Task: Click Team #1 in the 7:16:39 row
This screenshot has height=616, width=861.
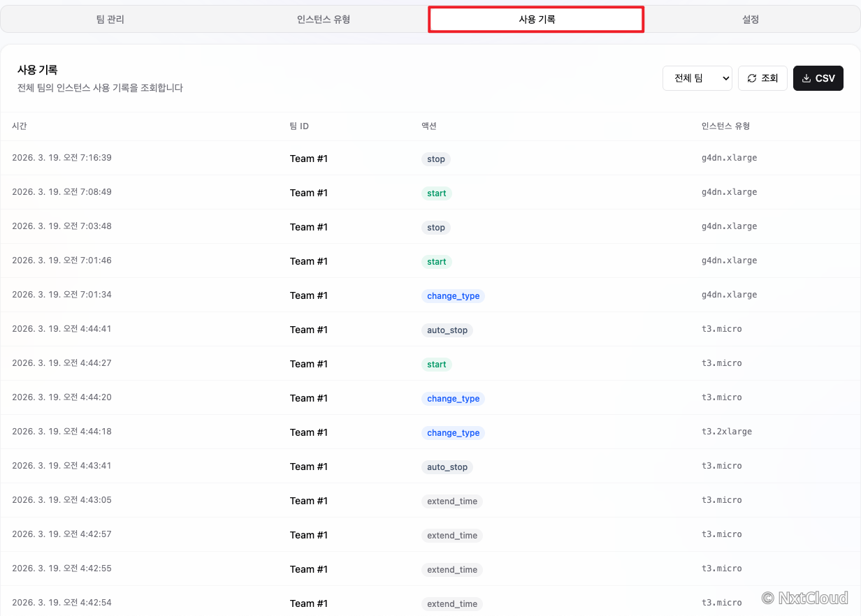Action: click(309, 159)
